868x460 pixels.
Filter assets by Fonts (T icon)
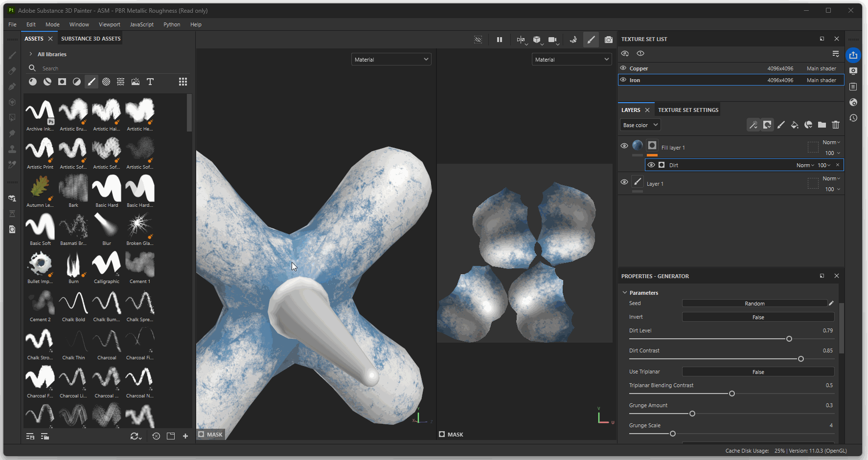tap(150, 82)
